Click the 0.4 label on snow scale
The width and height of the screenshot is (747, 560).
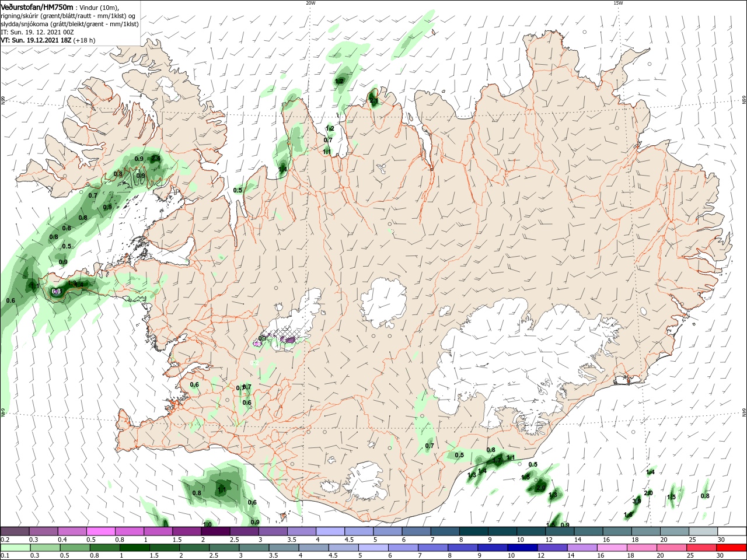[x=62, y=540]
